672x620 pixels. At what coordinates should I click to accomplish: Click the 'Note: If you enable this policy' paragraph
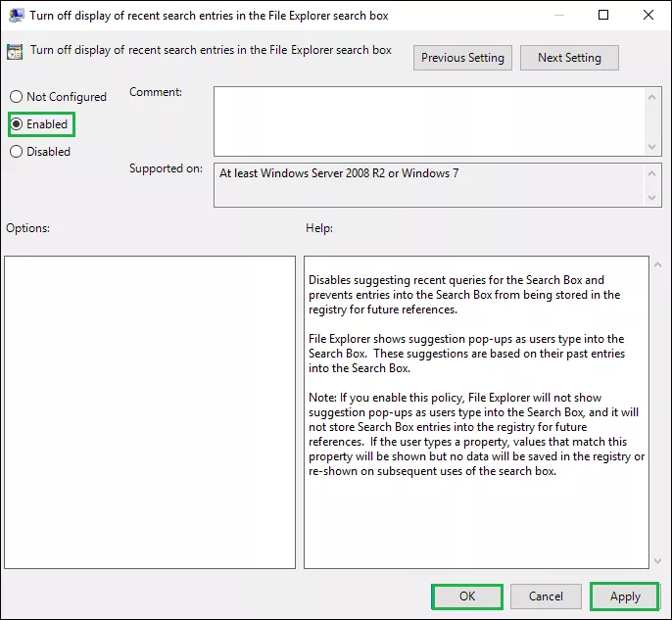476,435
